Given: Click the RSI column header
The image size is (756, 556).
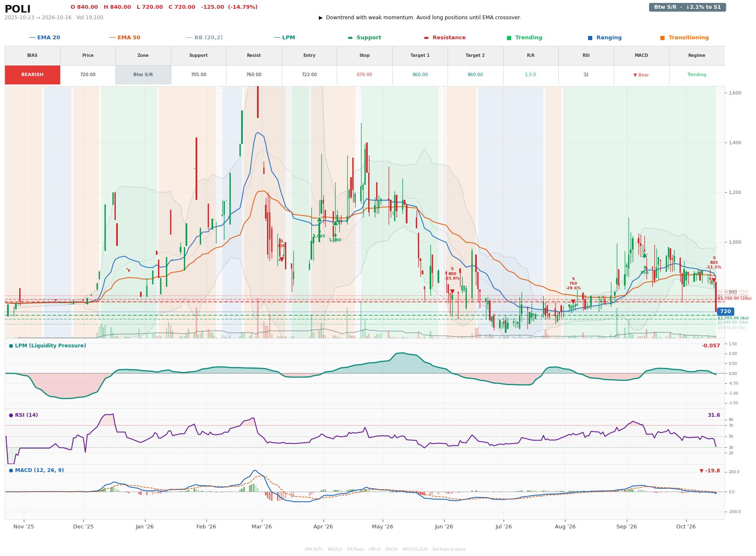Looking at the screenshot, I should pyautogui.click(x=586, y=56).
